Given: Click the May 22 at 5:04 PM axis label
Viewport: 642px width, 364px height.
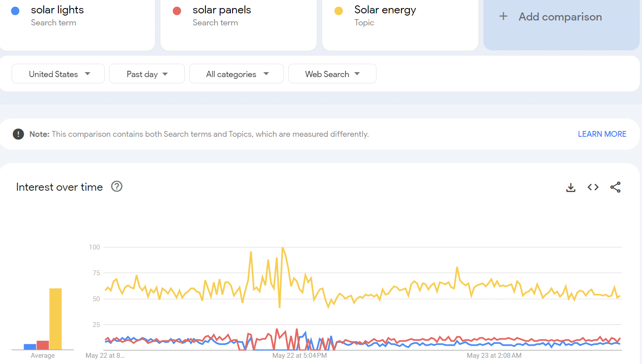Looking at the screenshot, I should 300,355.
